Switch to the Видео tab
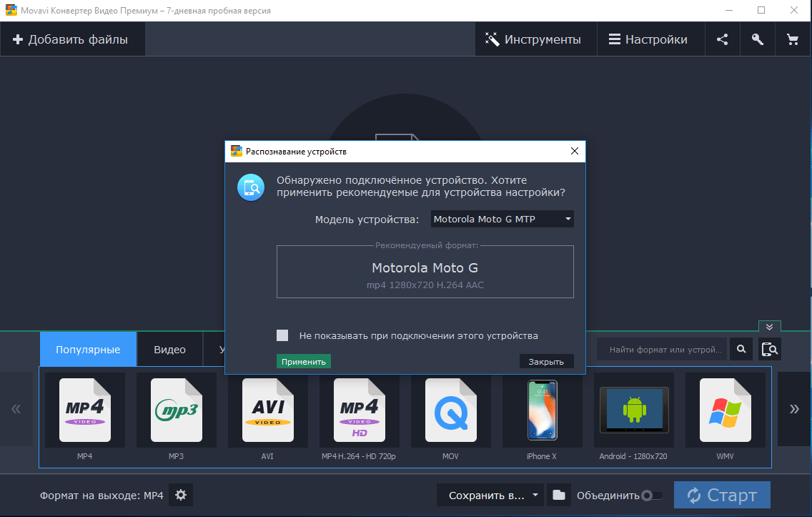Viewport: 812px width, 517px height. pyautogui.click(x=170, y=350)
